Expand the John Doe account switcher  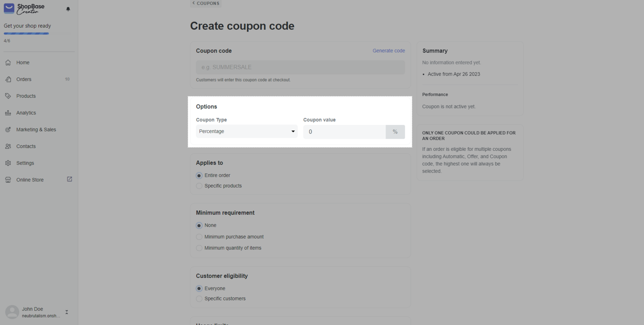click(67, 312)
